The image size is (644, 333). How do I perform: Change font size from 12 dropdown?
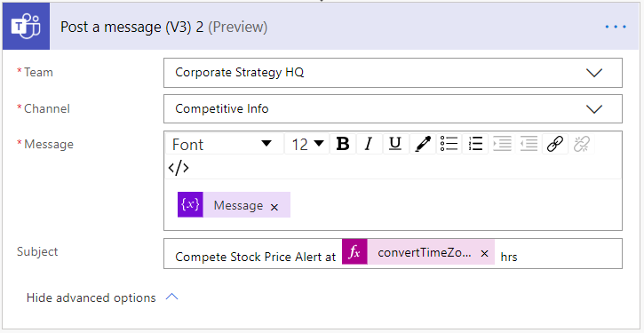click(307, 144)
